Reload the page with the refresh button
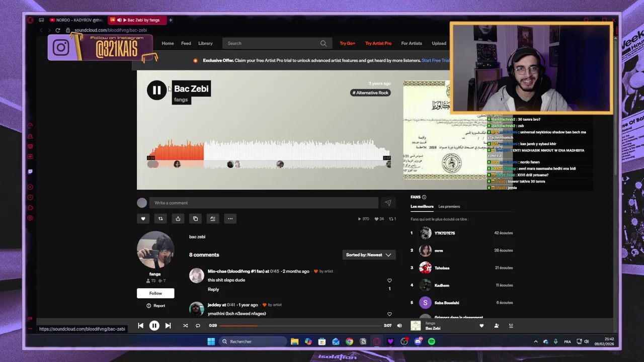The image size is (644, 362). tap(57, 30)
